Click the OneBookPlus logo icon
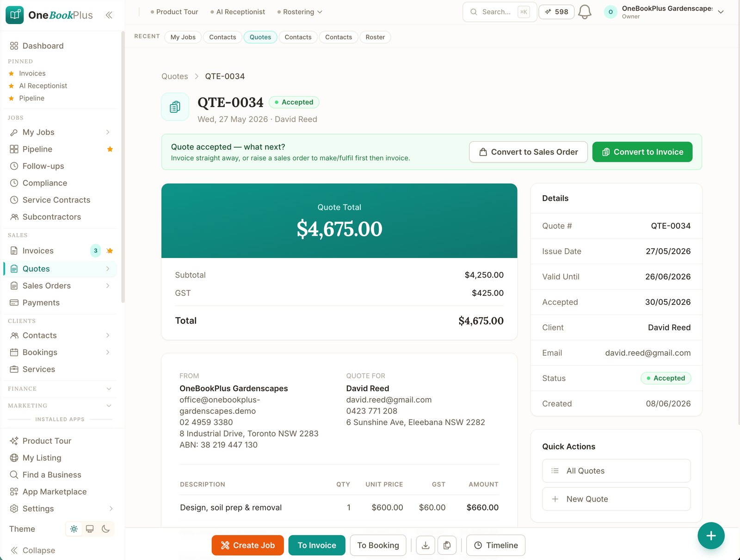 pyautogui.click(x=14, y=15)
